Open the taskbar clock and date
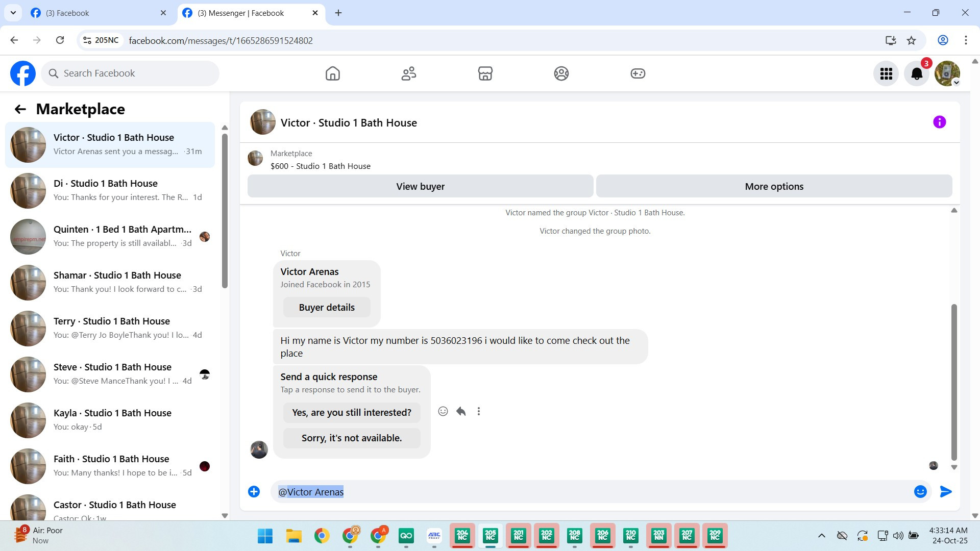Screen dimensions: 980x551 click(x=948, y=535)
